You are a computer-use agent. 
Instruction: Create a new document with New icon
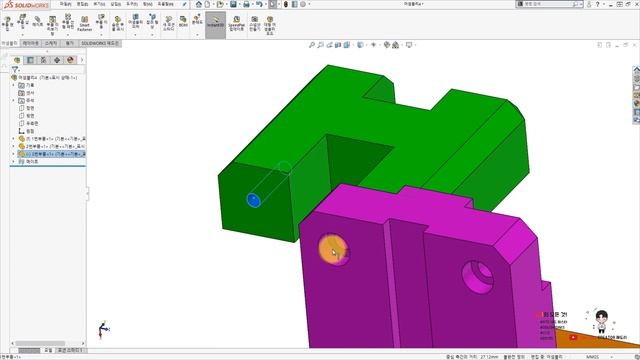click(x=207, y=4)
